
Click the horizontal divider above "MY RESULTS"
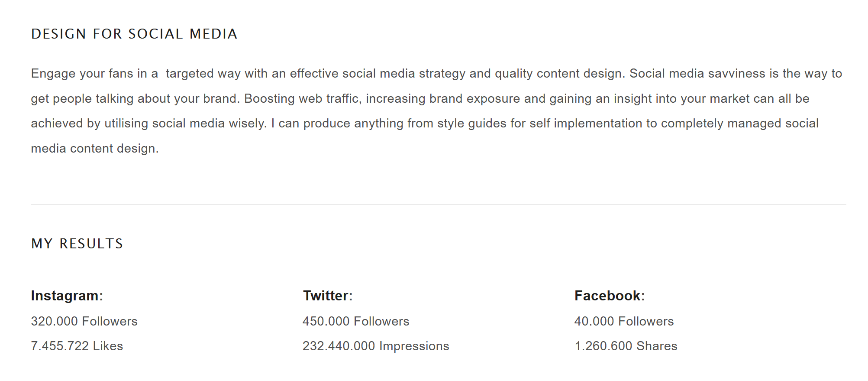tap(438, 205)
